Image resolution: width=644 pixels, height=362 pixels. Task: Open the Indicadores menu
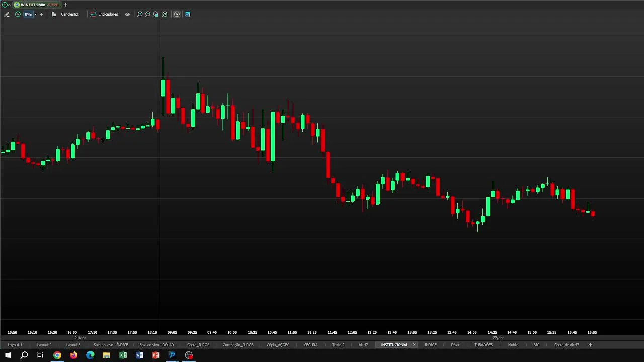tap(104, 14)
